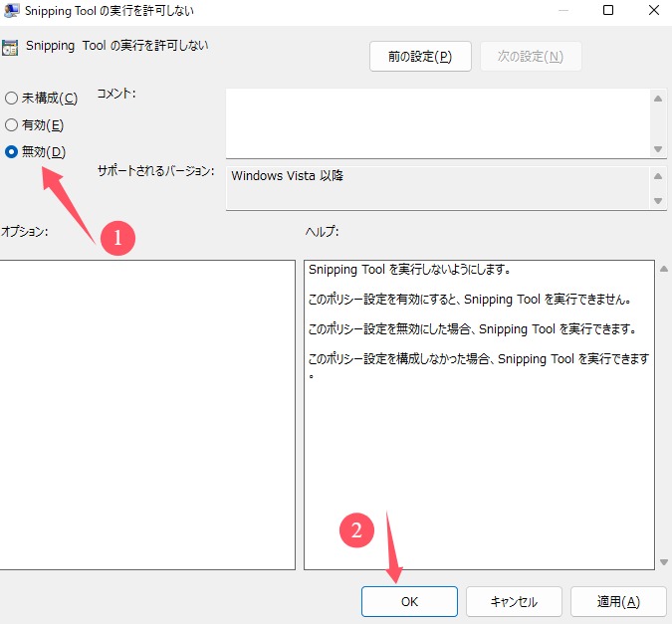Click comment box scroll down arrow
This screenshot has width=672, height=624.
[658, 149]
